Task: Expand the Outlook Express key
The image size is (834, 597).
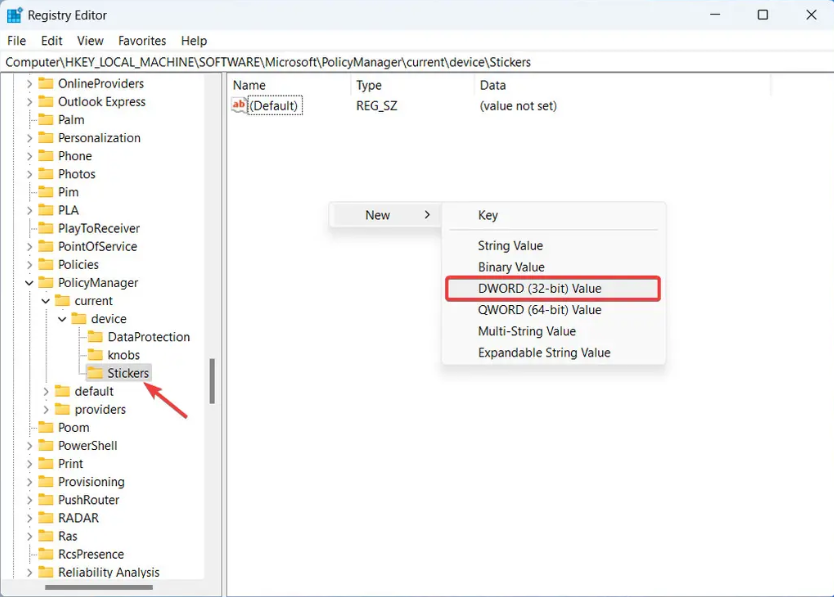Action: click(29, 102)
